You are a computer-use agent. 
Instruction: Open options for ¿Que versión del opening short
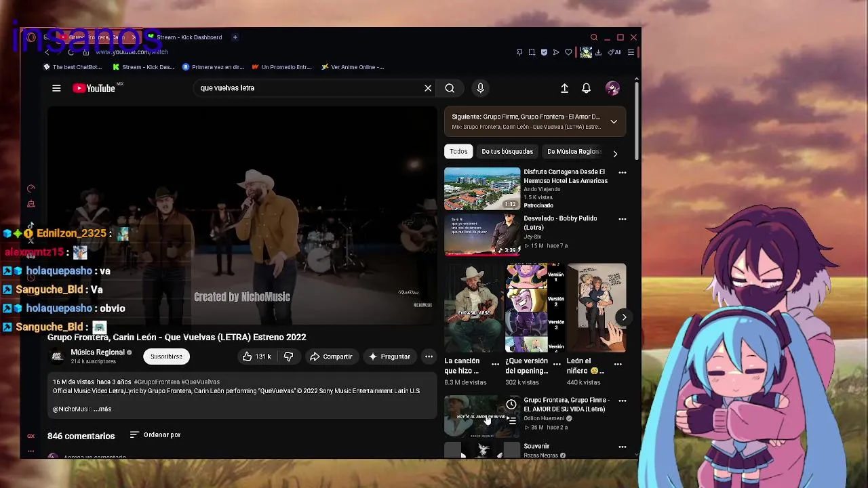click(x=557, y=364)
